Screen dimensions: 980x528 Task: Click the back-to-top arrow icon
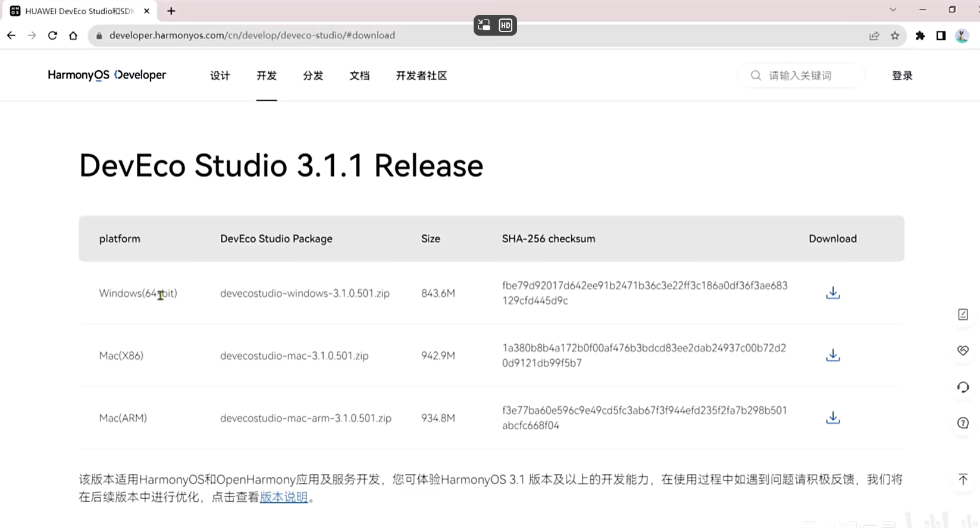[963, 479]
